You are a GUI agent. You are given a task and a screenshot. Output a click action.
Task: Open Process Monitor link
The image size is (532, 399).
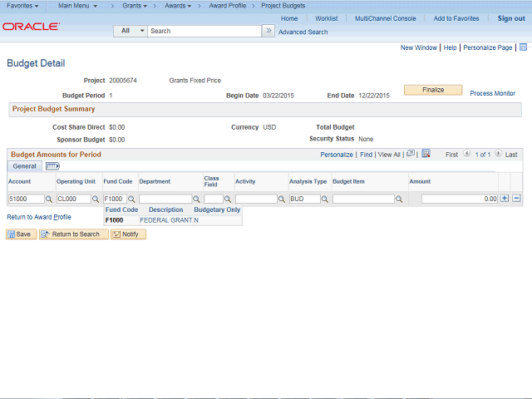tap(492, 93)
